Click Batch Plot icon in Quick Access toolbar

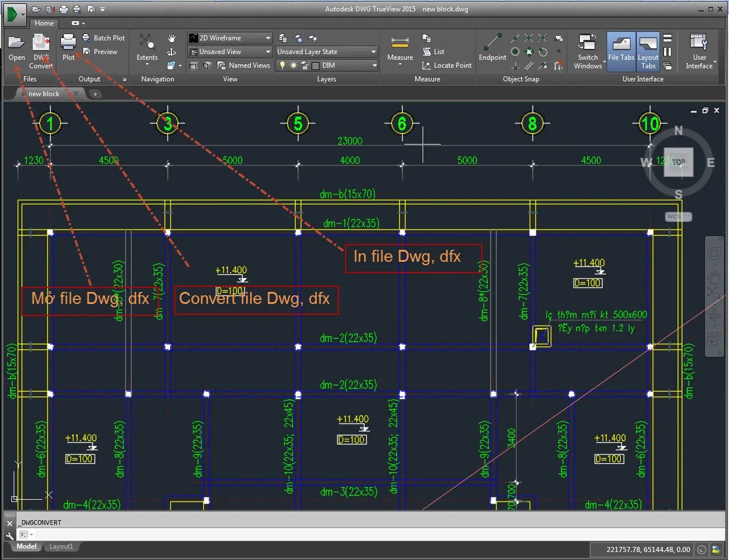77,9
